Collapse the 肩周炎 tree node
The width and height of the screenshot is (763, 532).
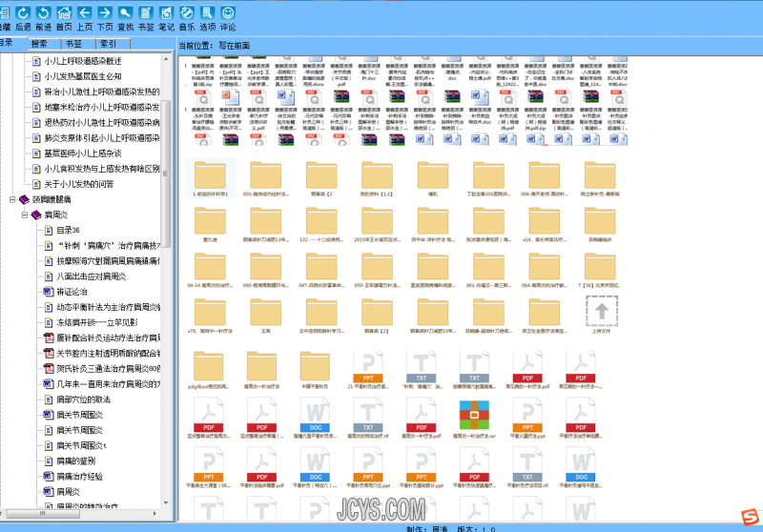(x=24, y=215)
